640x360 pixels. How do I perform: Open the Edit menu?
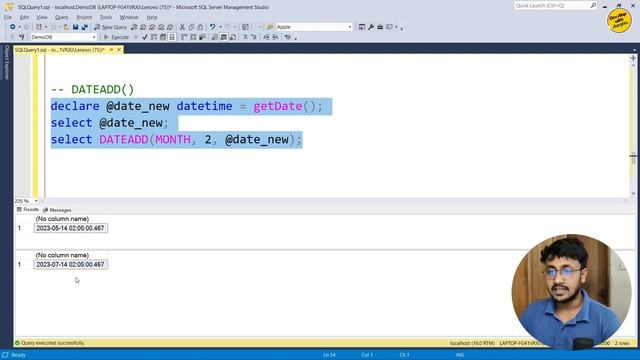pyautogui.click(x=24, y=17)
